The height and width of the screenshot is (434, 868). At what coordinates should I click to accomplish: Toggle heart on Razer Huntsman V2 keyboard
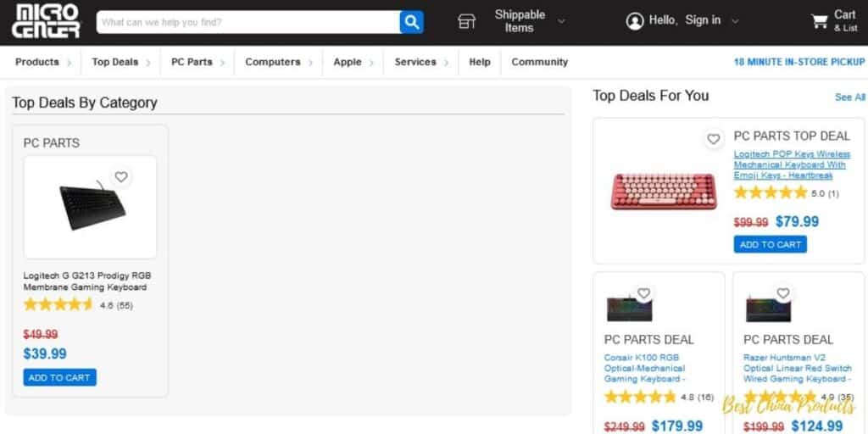782,292
